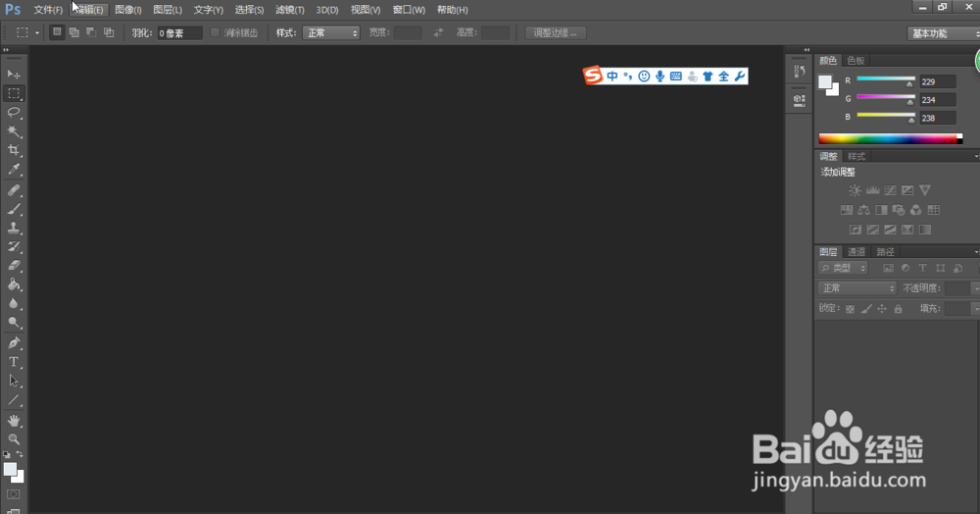Toggle lock image pixels
The width and height of the screenshot is (980, 514).
866,309
